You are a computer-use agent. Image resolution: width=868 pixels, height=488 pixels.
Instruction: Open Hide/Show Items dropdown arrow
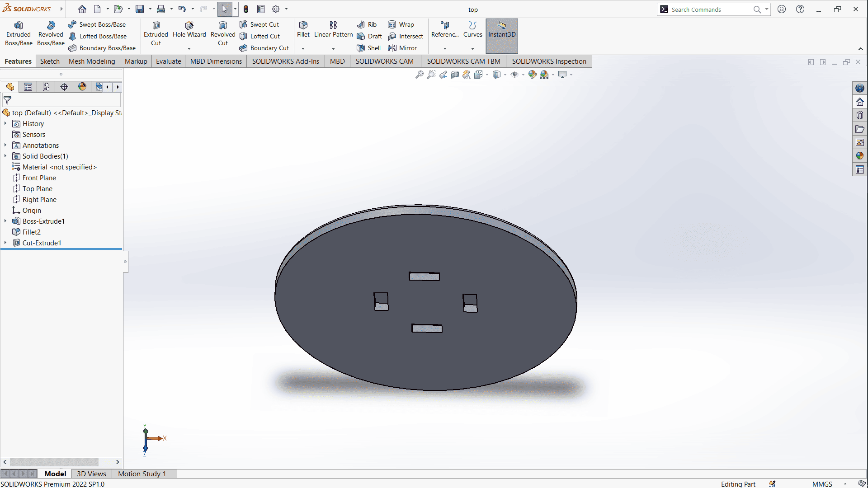(x=523, y=75)
